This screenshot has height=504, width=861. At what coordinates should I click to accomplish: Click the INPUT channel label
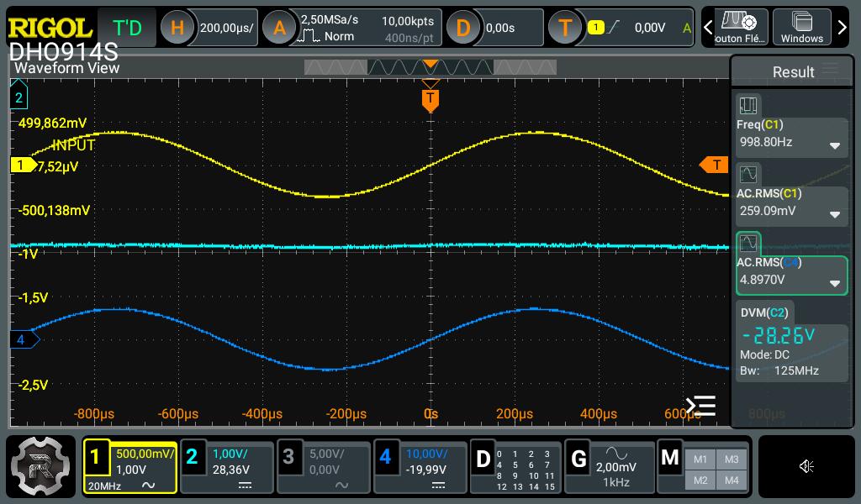point(73,145)
